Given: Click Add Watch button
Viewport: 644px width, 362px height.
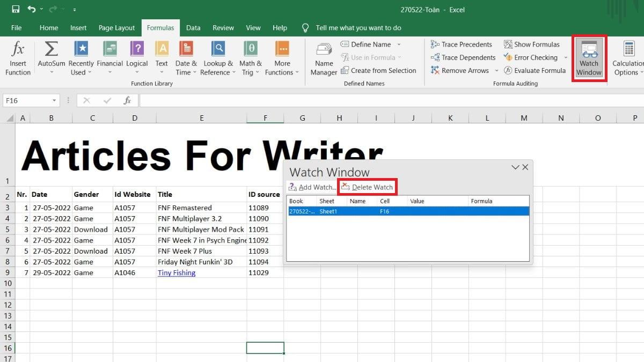Looking at the screenshot, I should pos(312,187).
